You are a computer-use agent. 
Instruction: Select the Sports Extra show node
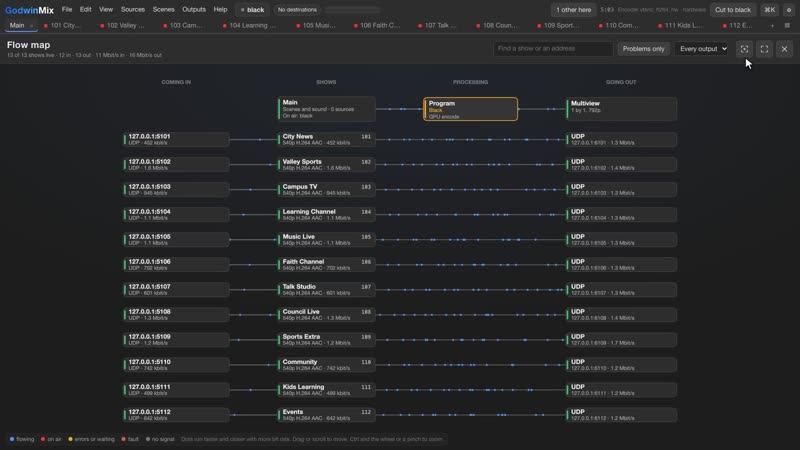(x=327, y=339)
